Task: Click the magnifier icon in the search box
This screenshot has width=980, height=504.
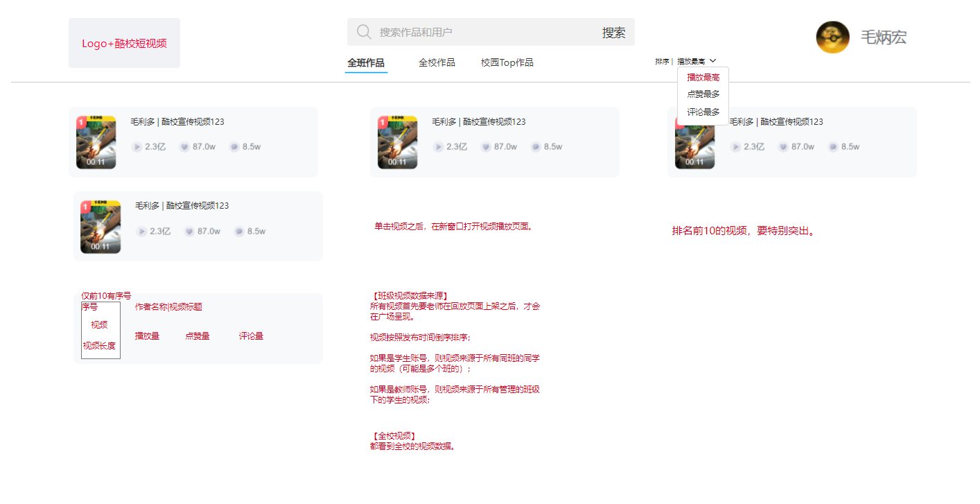Action: coord(364,32)
